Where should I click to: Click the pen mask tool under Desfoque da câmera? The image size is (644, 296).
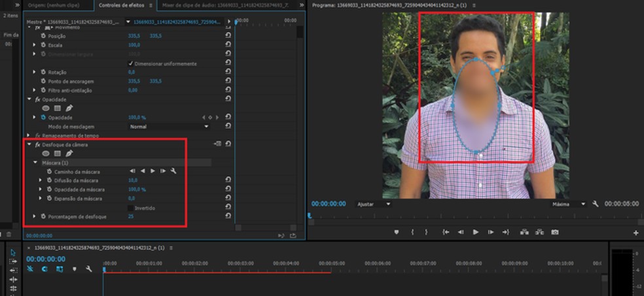[69, 153]
